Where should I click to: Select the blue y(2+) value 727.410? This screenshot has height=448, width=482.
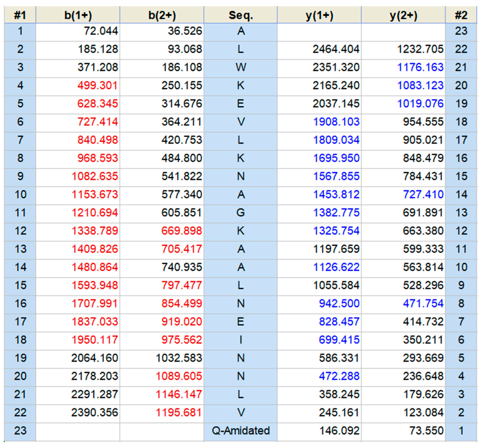click(423, 195)
